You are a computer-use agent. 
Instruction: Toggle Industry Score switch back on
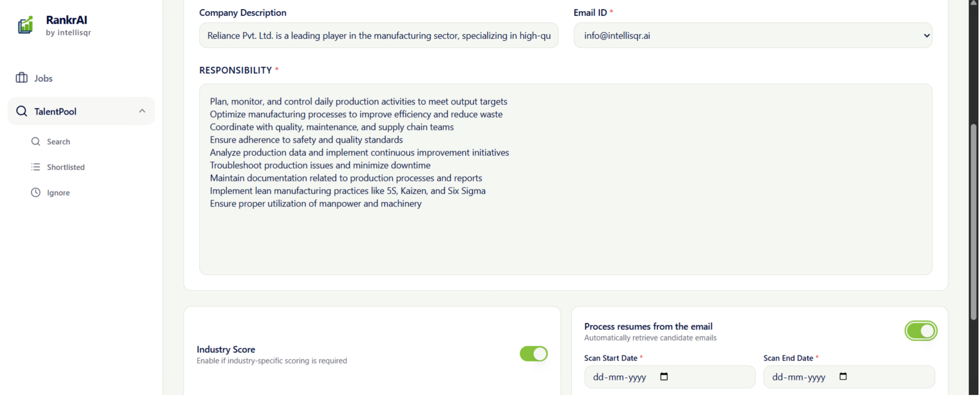pos(533,354)
